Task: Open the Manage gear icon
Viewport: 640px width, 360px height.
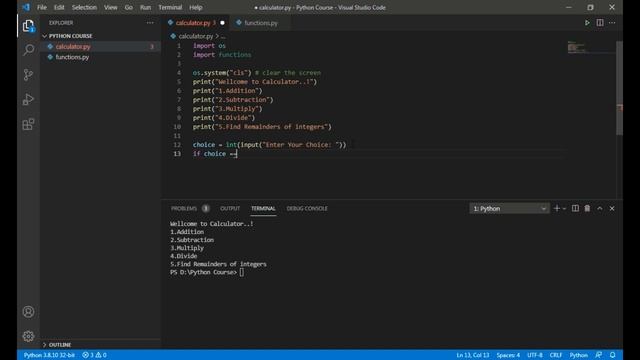Action: [x=28, y=336]
